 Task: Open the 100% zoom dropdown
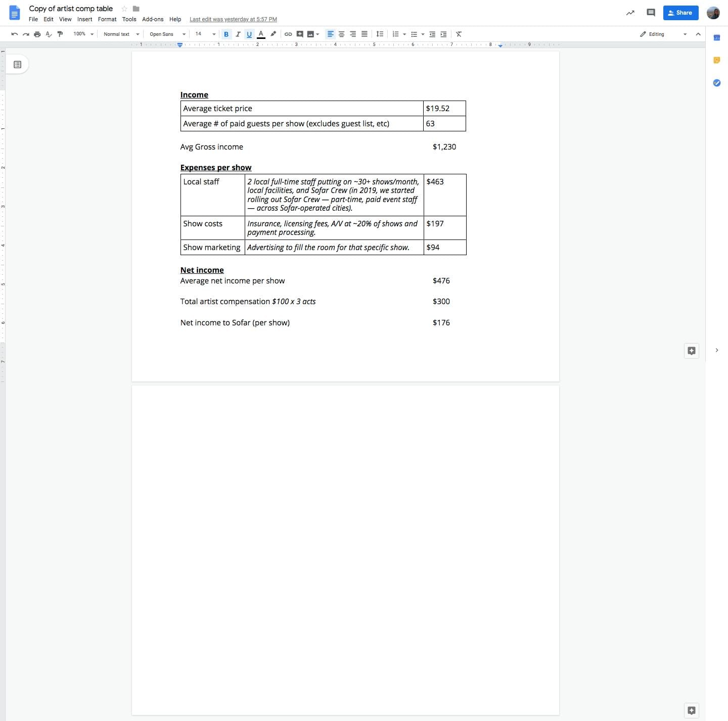click(83, 34)
